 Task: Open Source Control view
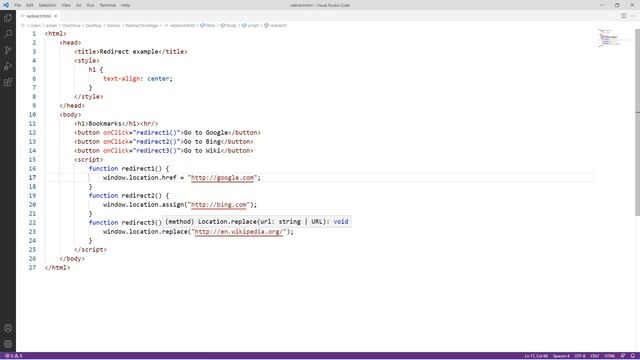coord(8,50)
